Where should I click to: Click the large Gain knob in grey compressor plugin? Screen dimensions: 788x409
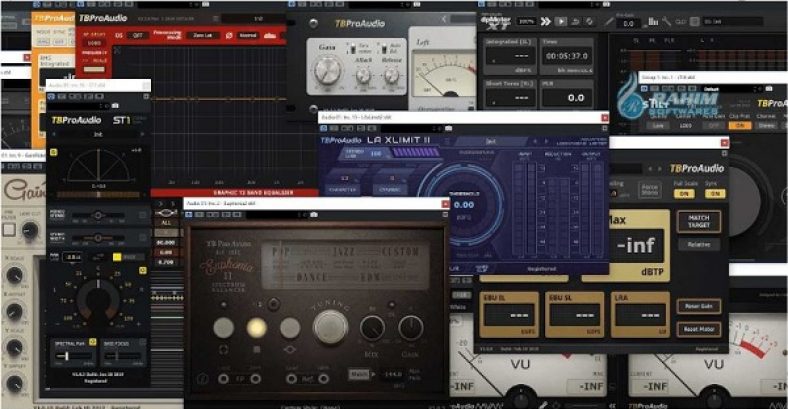[x=327, y=71]
